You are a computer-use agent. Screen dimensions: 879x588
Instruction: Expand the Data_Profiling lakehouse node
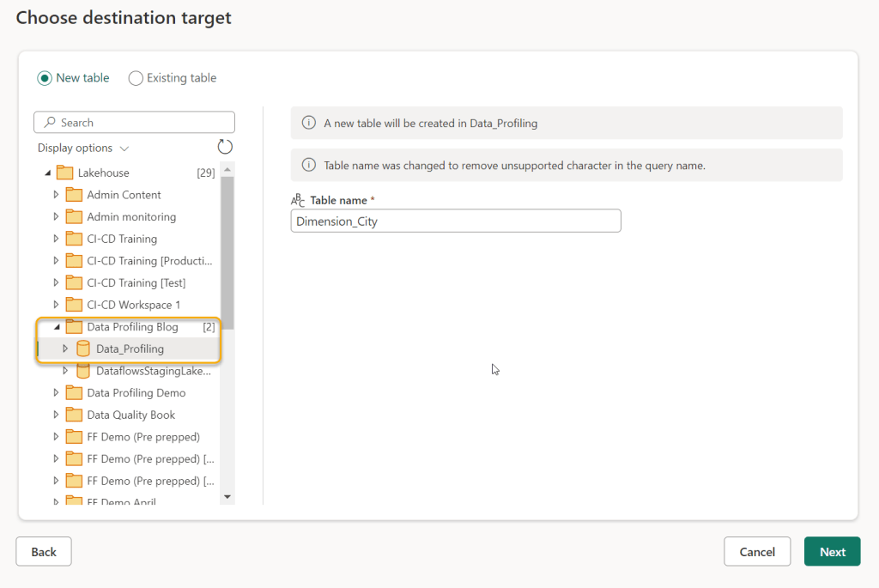tap(65, 349)
